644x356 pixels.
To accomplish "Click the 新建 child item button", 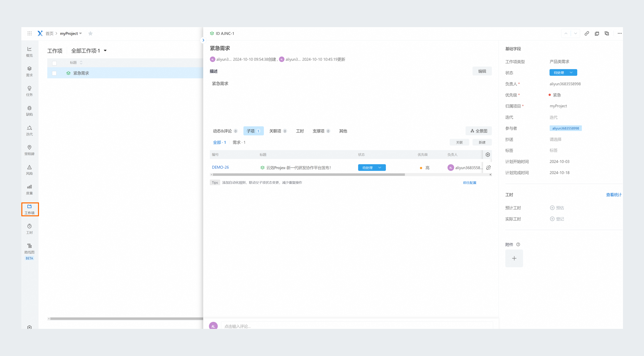I will pos(482,142).
